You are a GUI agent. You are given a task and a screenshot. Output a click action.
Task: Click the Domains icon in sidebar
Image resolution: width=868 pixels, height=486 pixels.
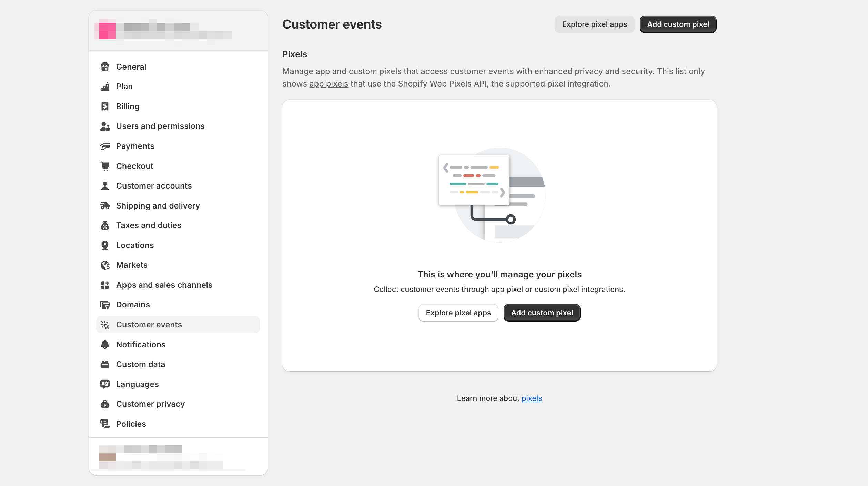105,305
